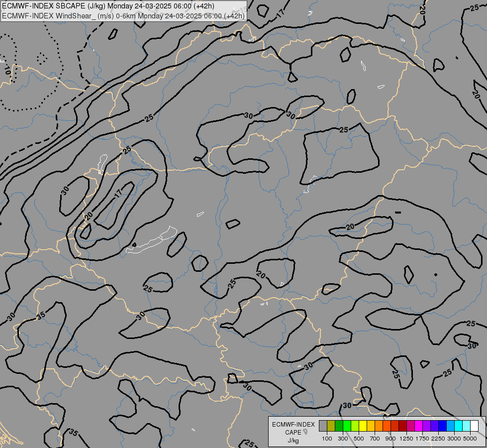Click the bright green CAPE legend swatch
This screenshot has width=487, height=448.
point(347,426)
